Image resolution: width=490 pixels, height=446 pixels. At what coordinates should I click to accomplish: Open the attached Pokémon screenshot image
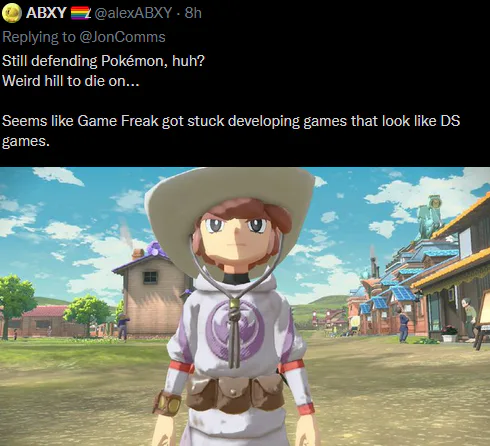tap(245, 306)
